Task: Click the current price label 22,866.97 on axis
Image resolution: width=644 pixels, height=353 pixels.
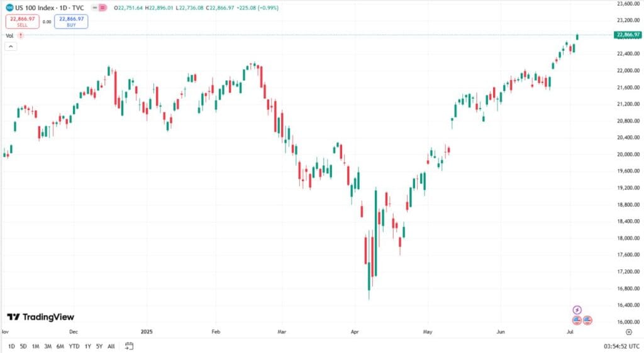Action: click(x=628, y=35)
